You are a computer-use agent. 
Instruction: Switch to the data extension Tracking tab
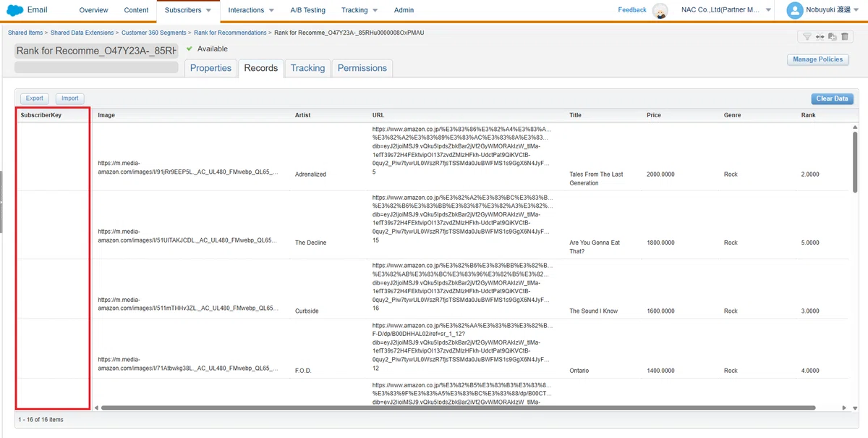pos(307,68)
